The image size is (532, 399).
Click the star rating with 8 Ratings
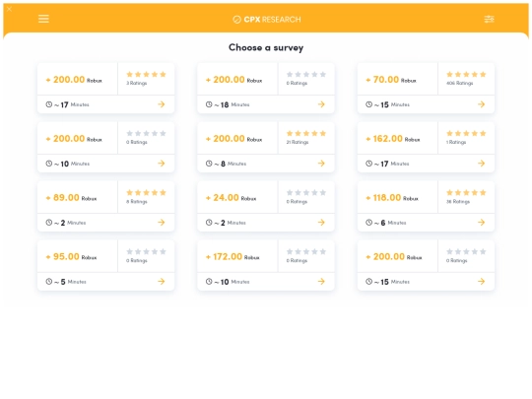click(x=146, y=192)
